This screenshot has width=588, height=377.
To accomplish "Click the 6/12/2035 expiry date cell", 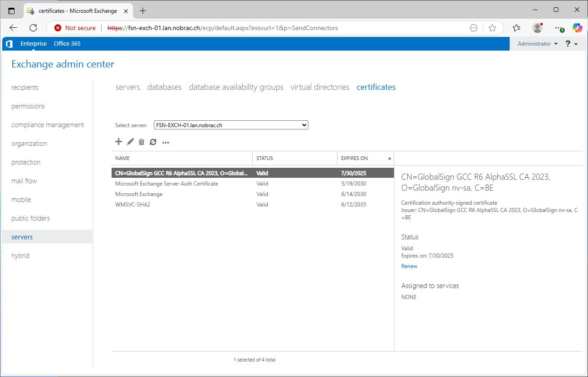I will point(353,205).
